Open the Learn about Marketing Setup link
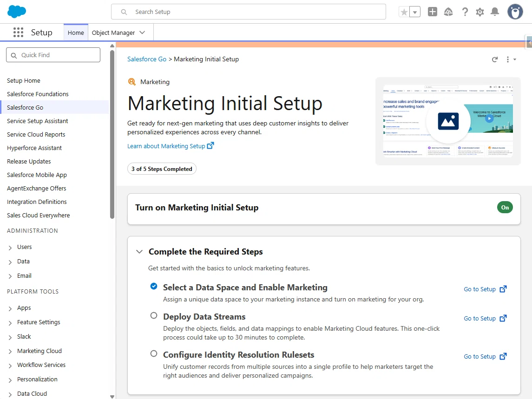The height and width of the screenshot is (399, 532). tap(166, 146)
